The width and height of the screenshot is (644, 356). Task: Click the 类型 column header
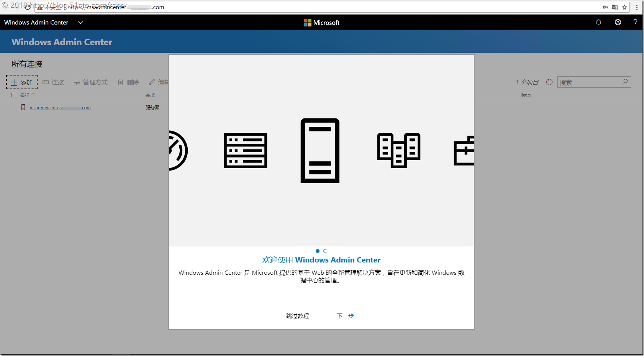[150, 95]
